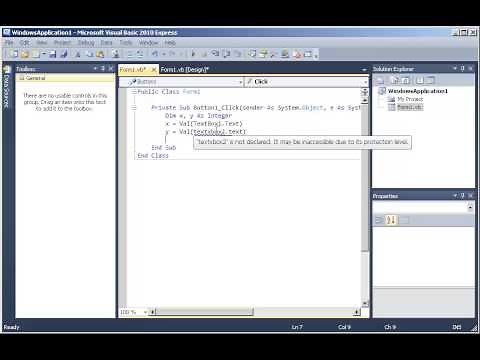Click the Find toolbar icon
Screen dimensions: 480x360
click(116, 54)
